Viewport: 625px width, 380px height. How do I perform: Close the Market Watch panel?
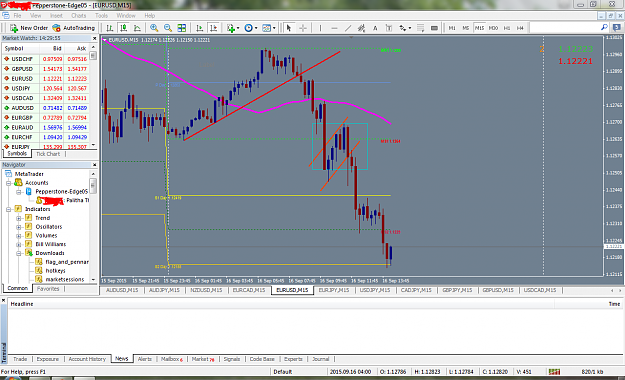94,38
